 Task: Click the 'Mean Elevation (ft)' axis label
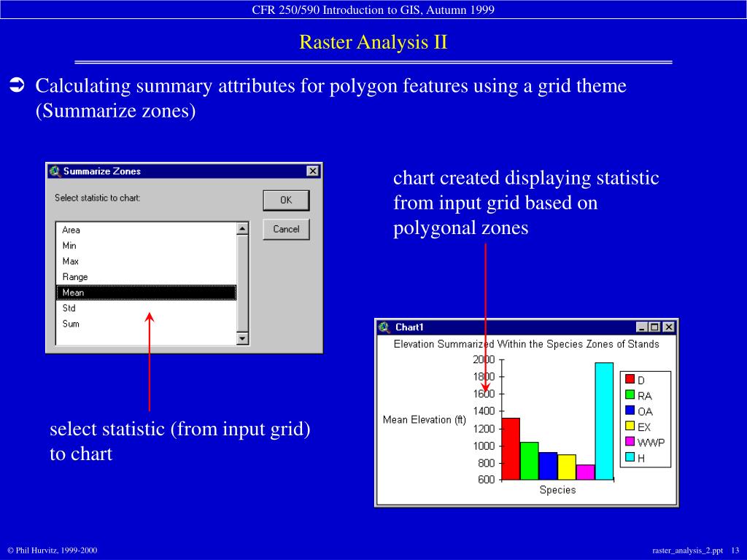click(425, 420)
